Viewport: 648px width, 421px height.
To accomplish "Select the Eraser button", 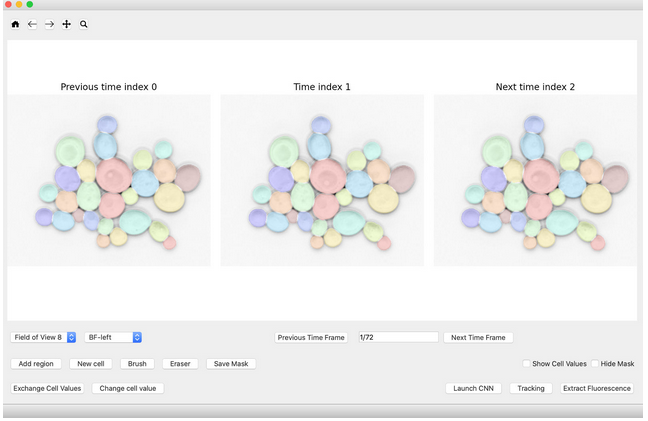I will 180,364.
